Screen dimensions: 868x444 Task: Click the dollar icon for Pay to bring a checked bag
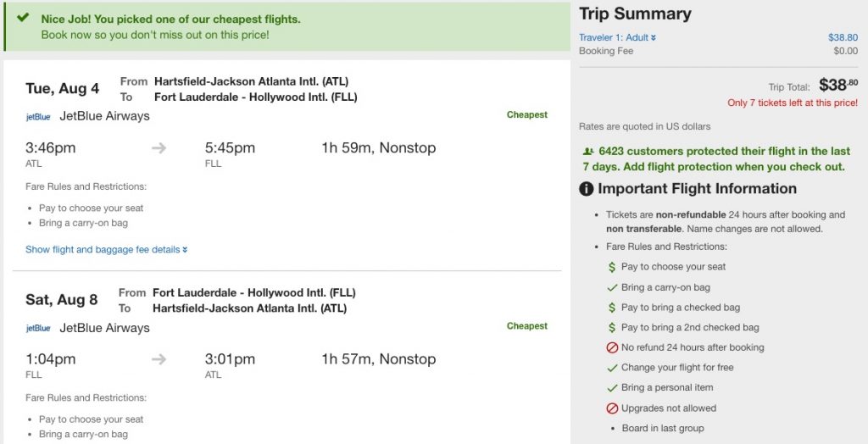(612, 308)
